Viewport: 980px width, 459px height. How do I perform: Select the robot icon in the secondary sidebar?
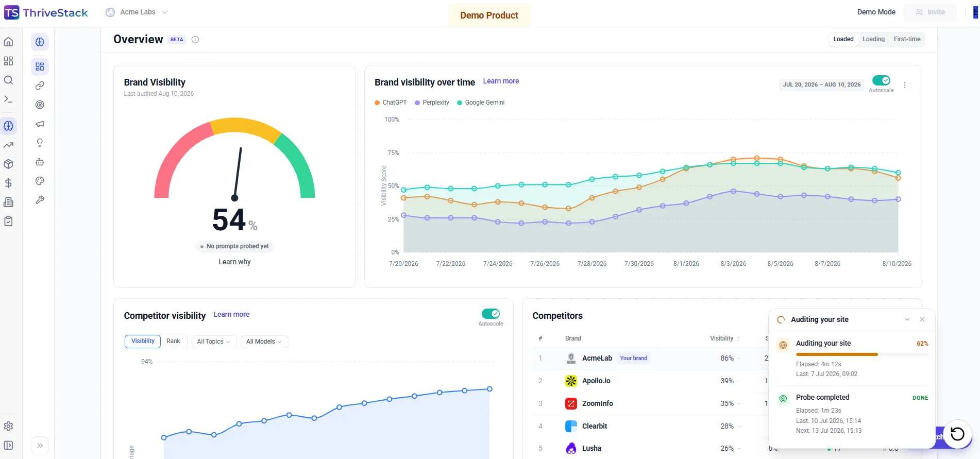click(x=40, y=162)
